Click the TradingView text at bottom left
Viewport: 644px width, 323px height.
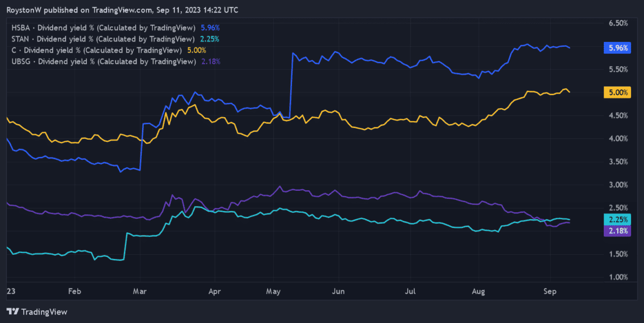tap(43, 312)
